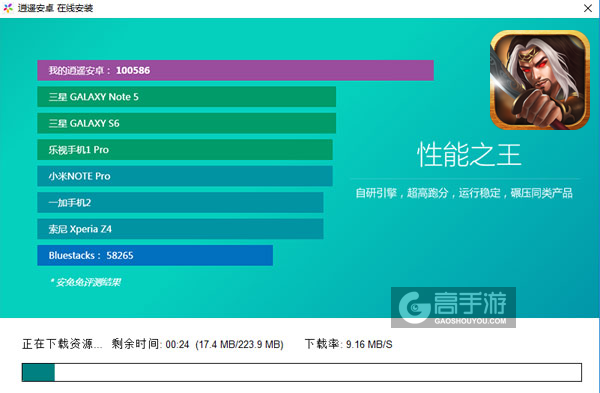This screenshot has height=393, width=600.
Task: Click the download progress bar
Action: (302, 372)
